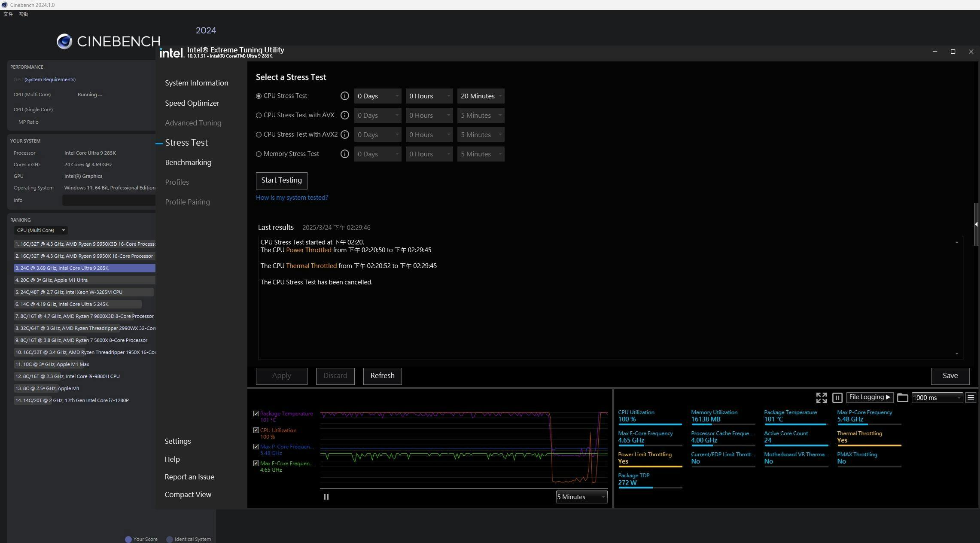This screenshot has width=980, height=543.
Task: Click the info icon beside CPU Stress Test
Action: pos(344,96)
